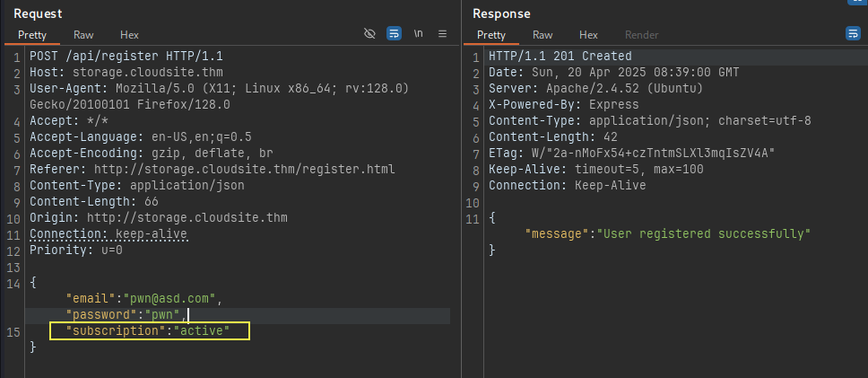
Task: Open the Response Hex tab
Action: click(x=588, y=35)
